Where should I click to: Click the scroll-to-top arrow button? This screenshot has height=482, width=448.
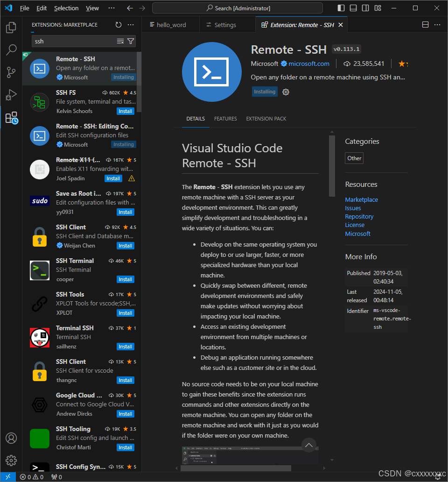click(x=309, y=445)
